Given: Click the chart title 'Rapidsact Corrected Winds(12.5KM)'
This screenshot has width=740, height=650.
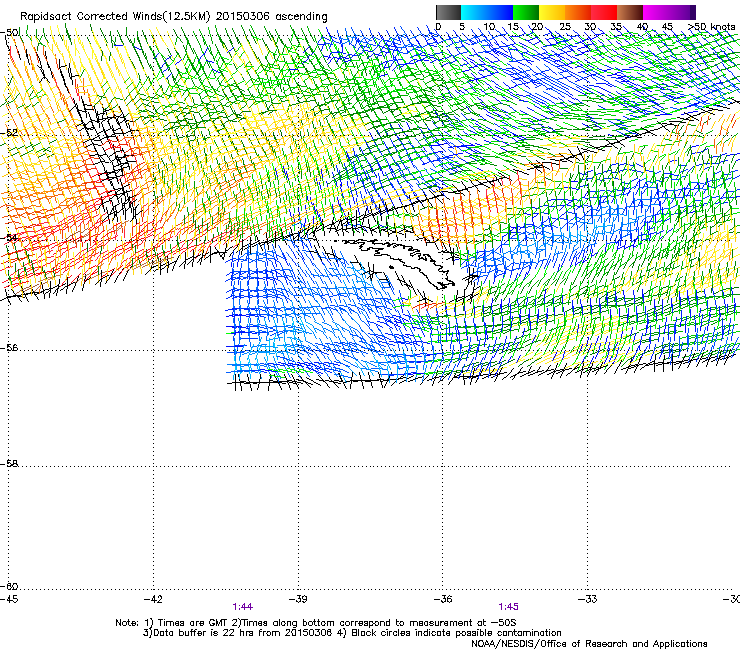Looking at the screenshot, I should (x=115, y=16).
